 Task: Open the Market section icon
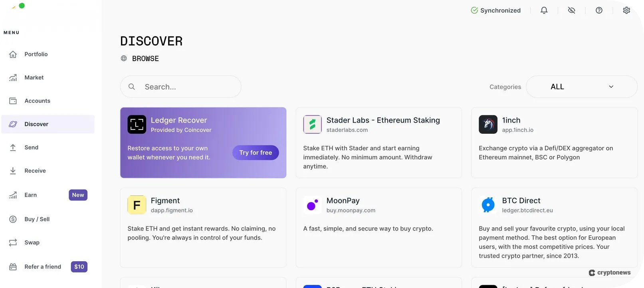coord(12,77)
